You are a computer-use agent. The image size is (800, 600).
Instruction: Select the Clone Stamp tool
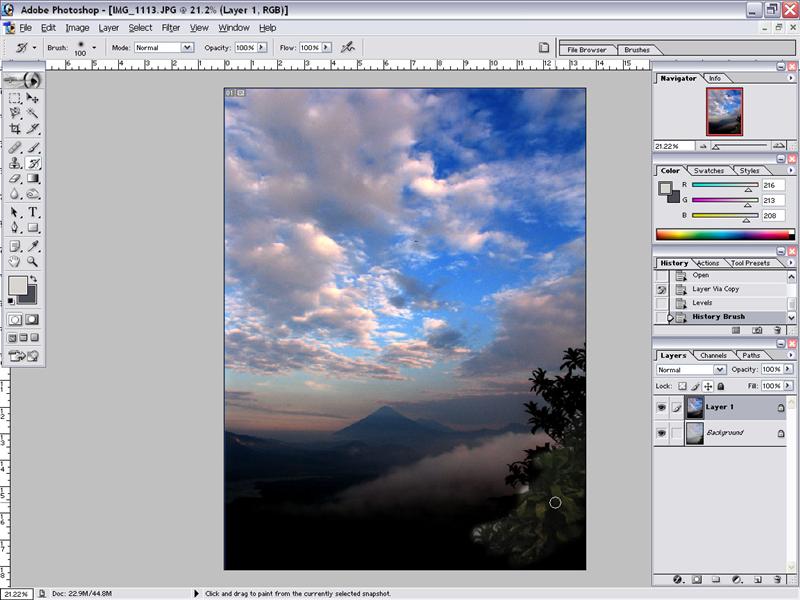click(x=15, y=163)
